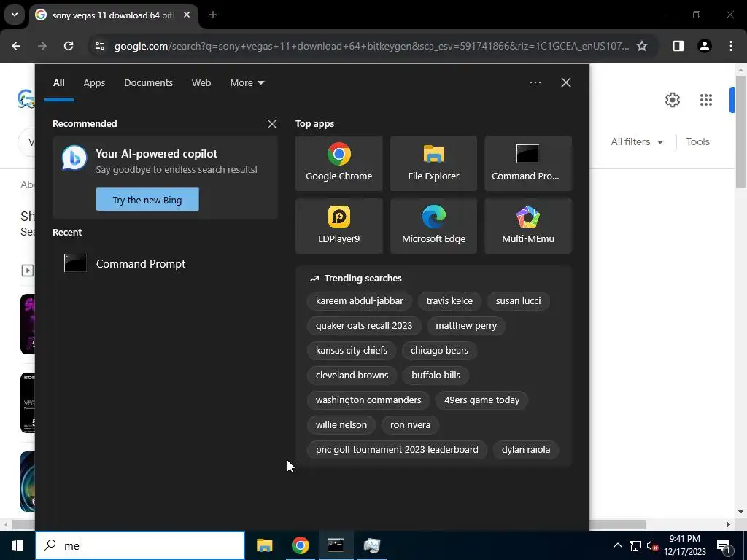Launch LDPlayer9 from Top apps
Viewport: 747px width, 560px height.
[x=338, y=226]
